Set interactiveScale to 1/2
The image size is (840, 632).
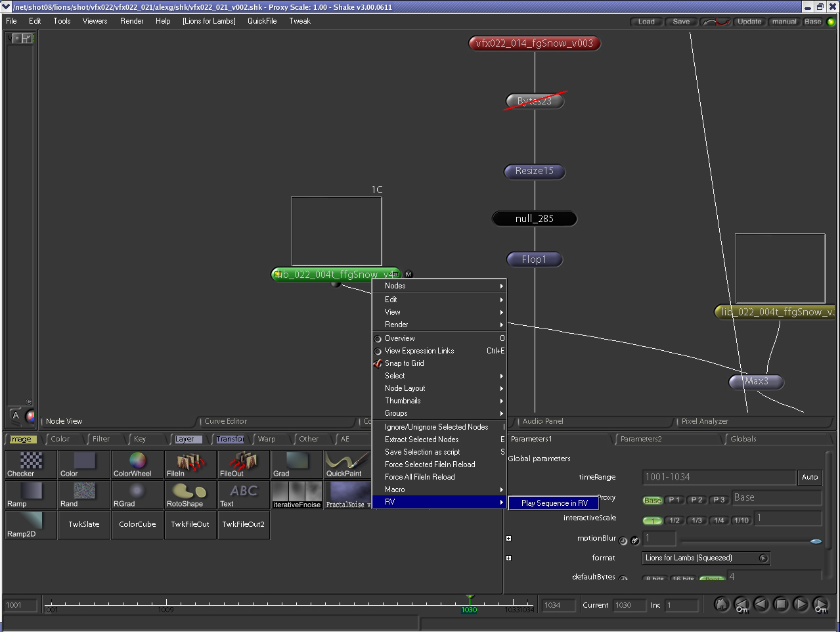coord(674,520)
